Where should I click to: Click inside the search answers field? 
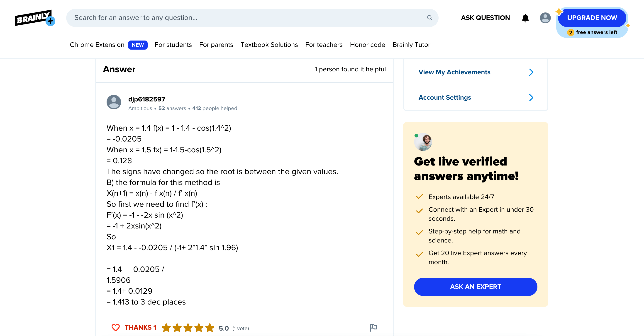coord(225,18)
